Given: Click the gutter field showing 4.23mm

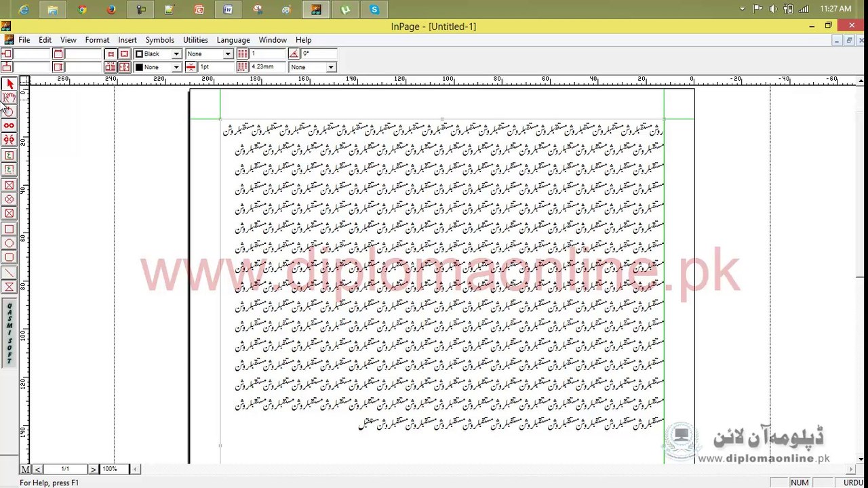Looking at the screenshot, I should [268, 67].
